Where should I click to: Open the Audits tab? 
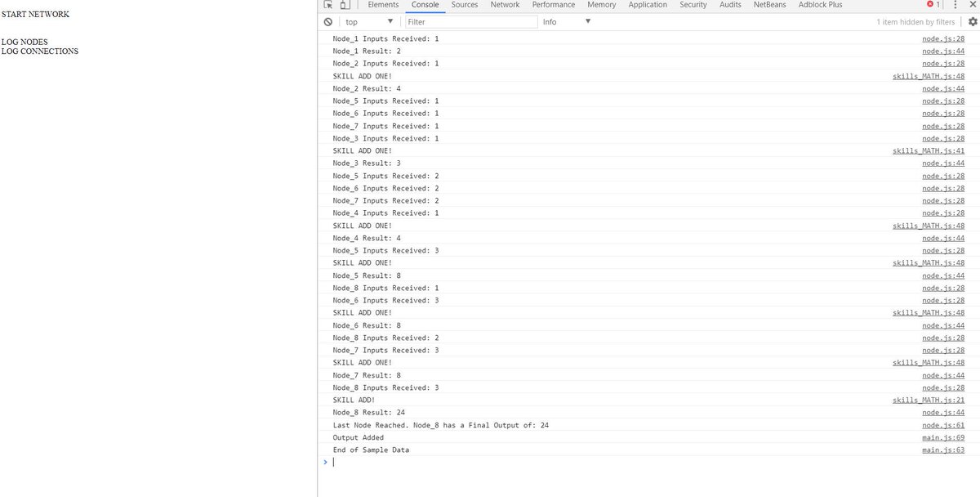tap(730, 5)
